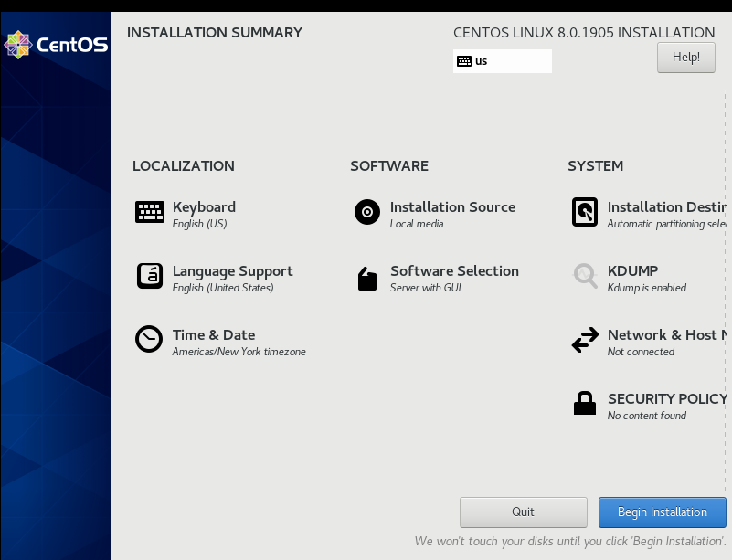Open the Language Support label
732x560 pixels.
[232, 271]
